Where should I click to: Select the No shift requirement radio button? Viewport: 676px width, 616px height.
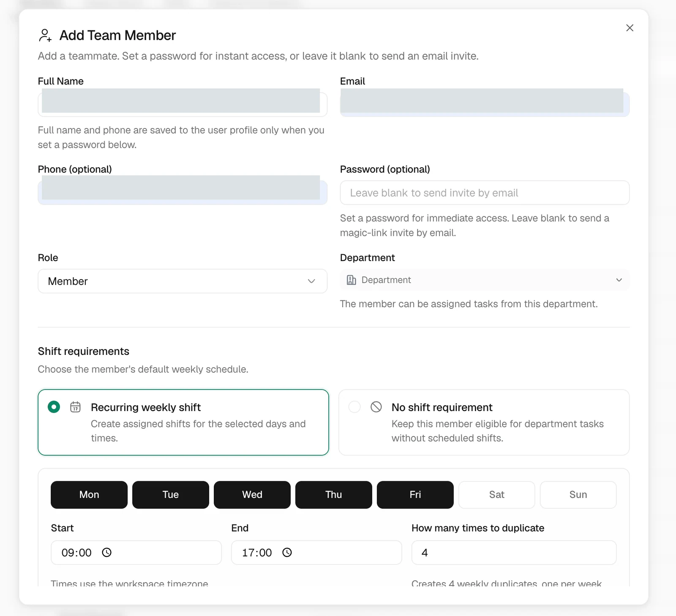tap(354, 407)
